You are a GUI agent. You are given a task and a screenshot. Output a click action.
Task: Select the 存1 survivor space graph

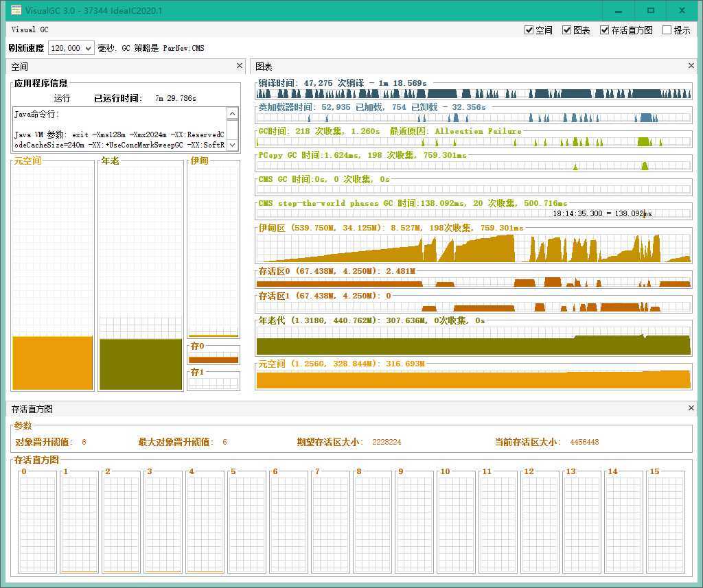(x=214, y=384)
